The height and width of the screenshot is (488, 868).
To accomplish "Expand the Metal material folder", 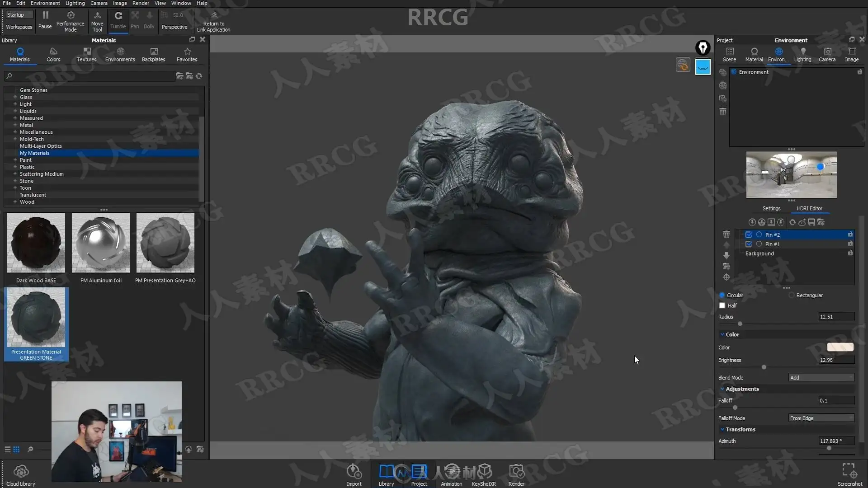I will (x=15, y=125).
